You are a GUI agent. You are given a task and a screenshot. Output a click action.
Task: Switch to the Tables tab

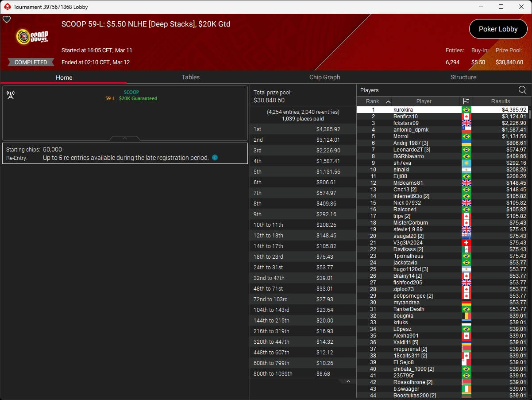[x=190, y=77]
